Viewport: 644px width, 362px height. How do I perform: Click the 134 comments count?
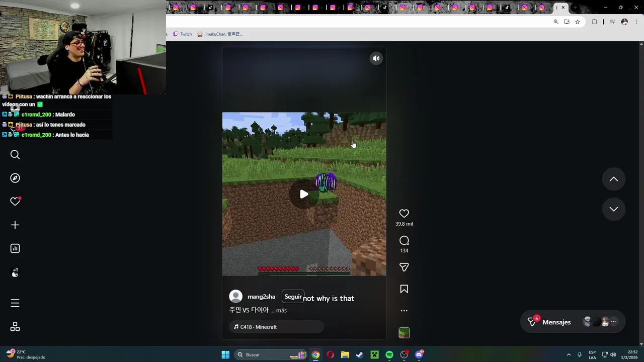pos(404,251)
